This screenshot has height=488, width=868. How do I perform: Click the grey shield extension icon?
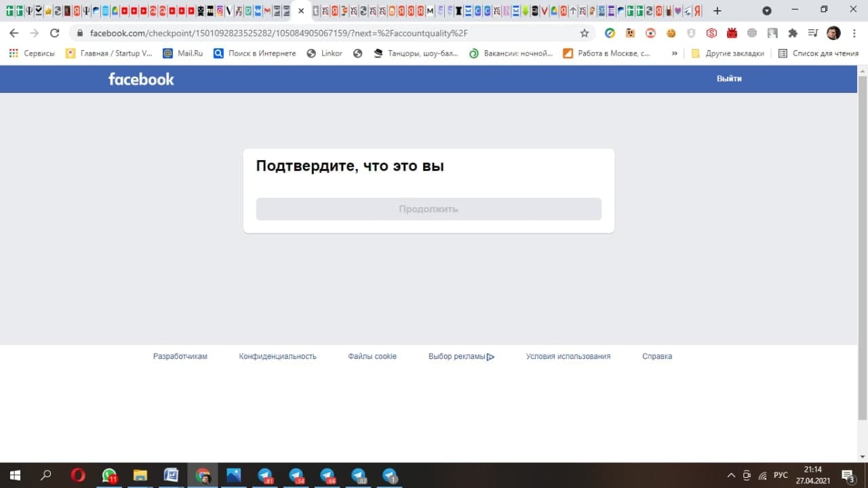click(691, 33)
